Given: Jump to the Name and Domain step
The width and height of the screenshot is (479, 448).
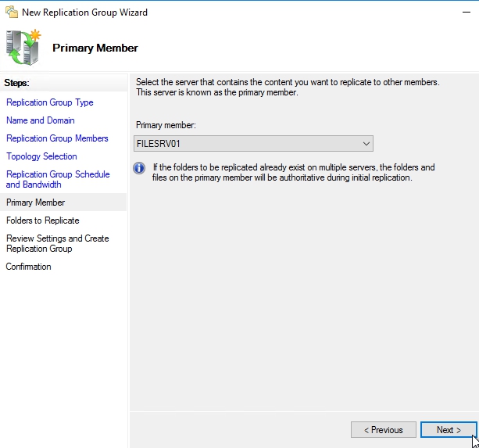Looking at the screenshot, I should [41, 120].
